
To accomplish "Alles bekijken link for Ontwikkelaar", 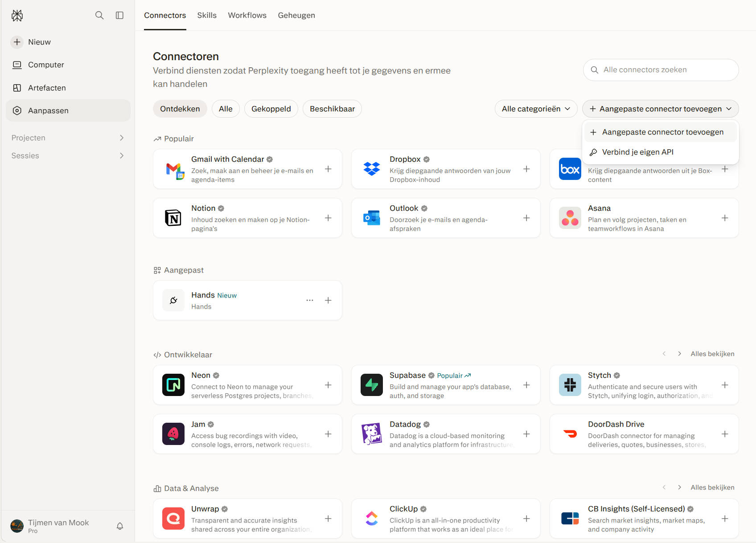I will (712, 354).
